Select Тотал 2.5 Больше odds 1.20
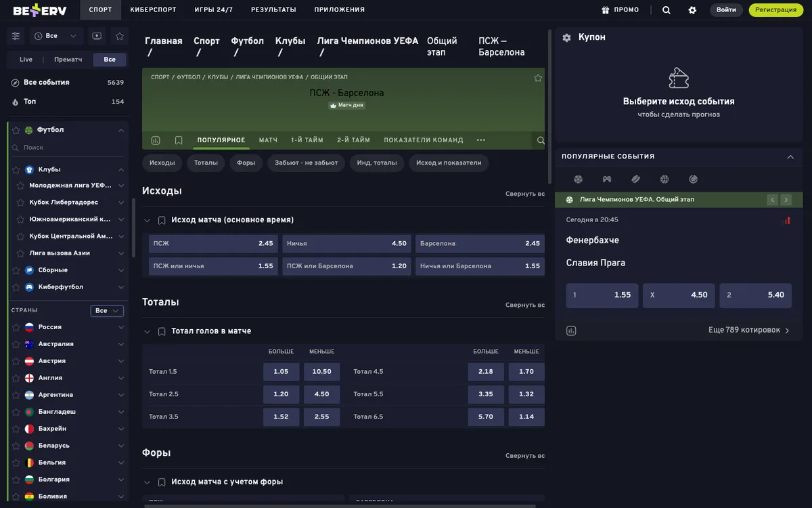This screenshot has height=508, width=812. 281,394
